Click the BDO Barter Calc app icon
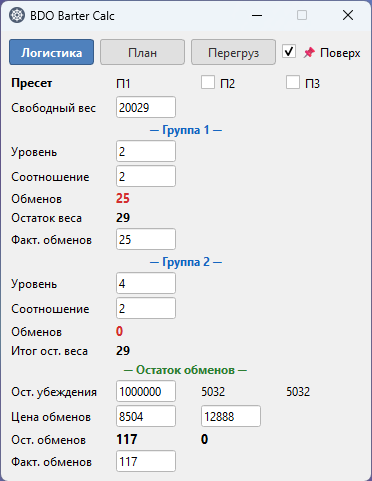This screenshot has width=372, height=481. pos(17,15)
